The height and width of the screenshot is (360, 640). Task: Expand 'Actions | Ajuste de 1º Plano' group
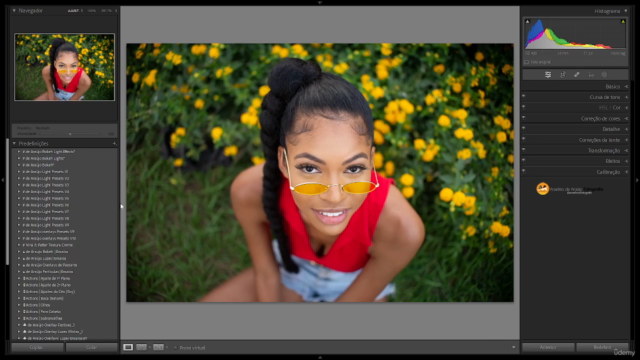(x=19, y=278)
